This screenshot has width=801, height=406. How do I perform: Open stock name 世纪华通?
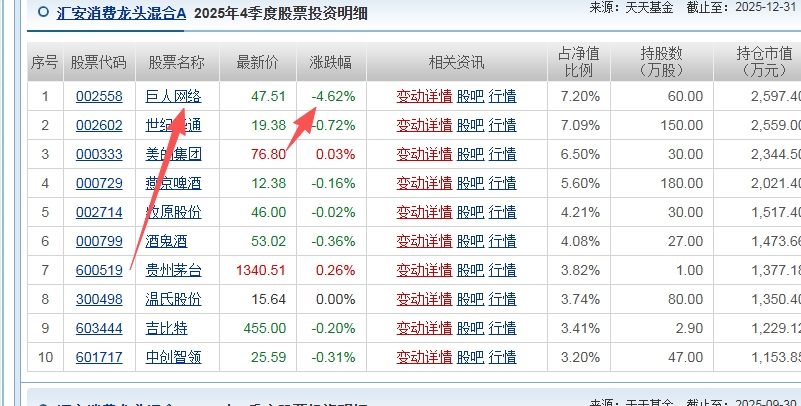coord(174,125)
